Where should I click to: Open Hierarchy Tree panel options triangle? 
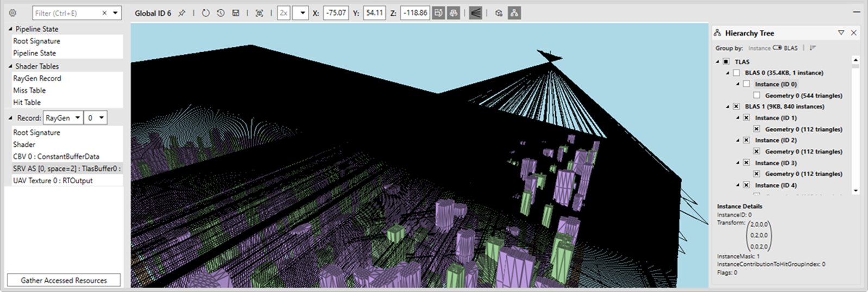point(841,33)
